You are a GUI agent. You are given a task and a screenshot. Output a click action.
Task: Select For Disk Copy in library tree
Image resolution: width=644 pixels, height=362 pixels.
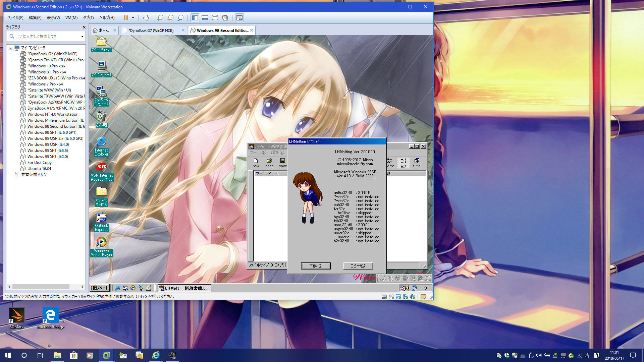(x=40, y=163)
